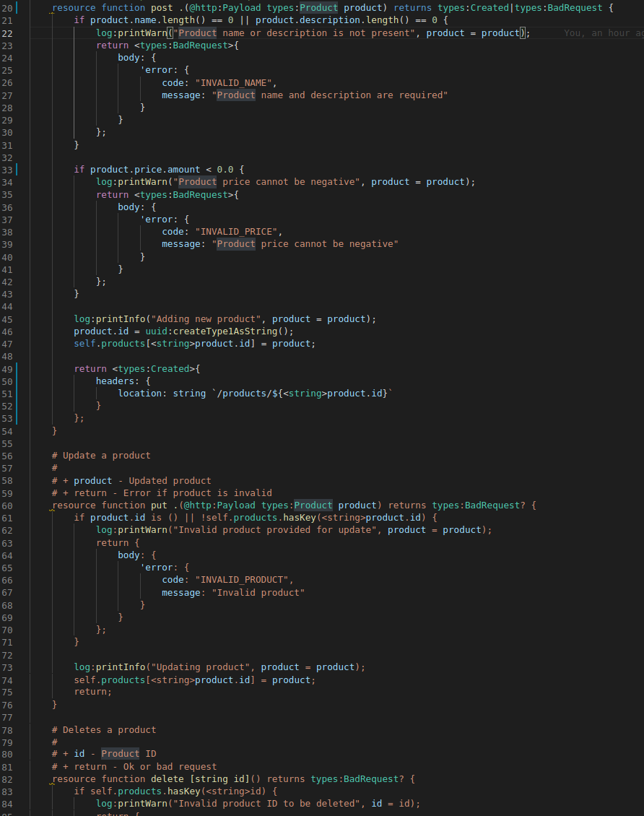The width and height of the screenshot is (644, 816).
Task: Click the "delete" resource function name
Action: (167, 779)
